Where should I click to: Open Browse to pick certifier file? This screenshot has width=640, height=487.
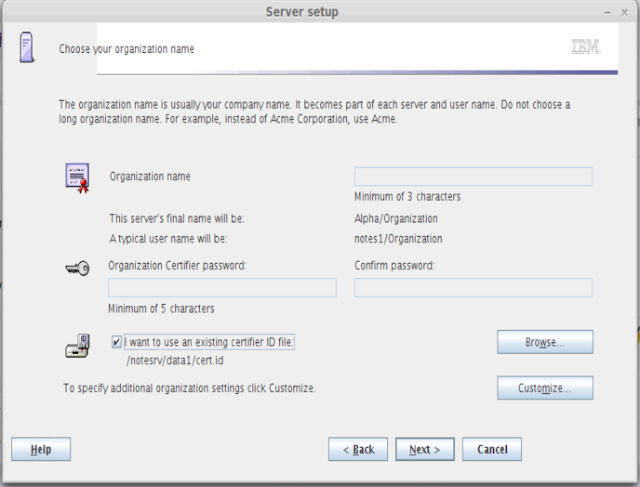click(545, 342)
